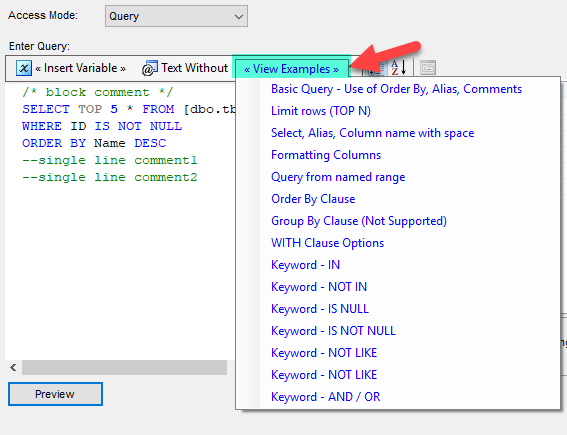Open the Access Mode dropdown

[x=176, y=16]
